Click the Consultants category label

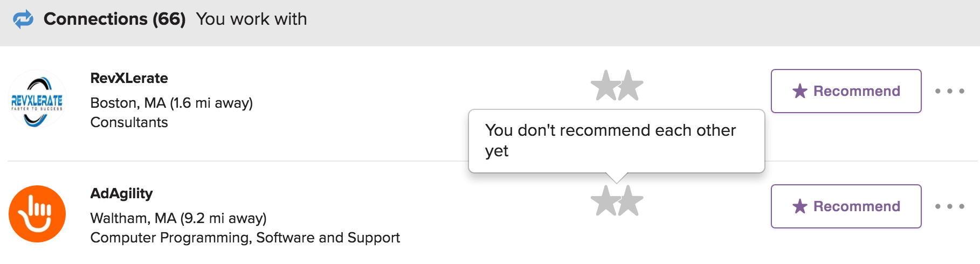129,122
